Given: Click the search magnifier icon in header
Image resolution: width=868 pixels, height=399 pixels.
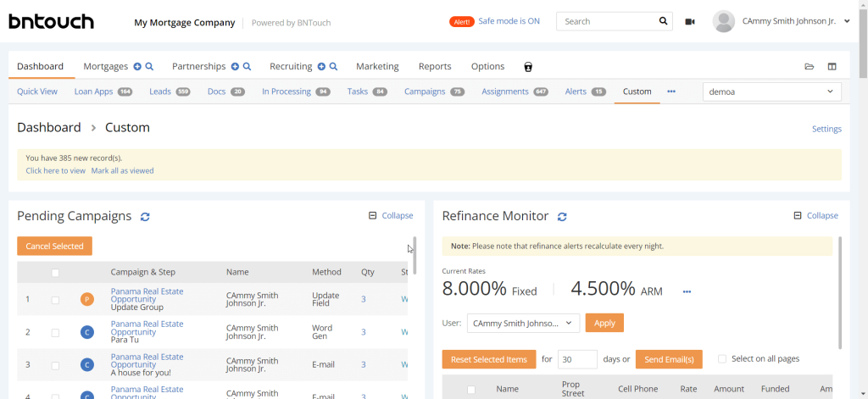Looking at the screenshot, I should 663,21.
